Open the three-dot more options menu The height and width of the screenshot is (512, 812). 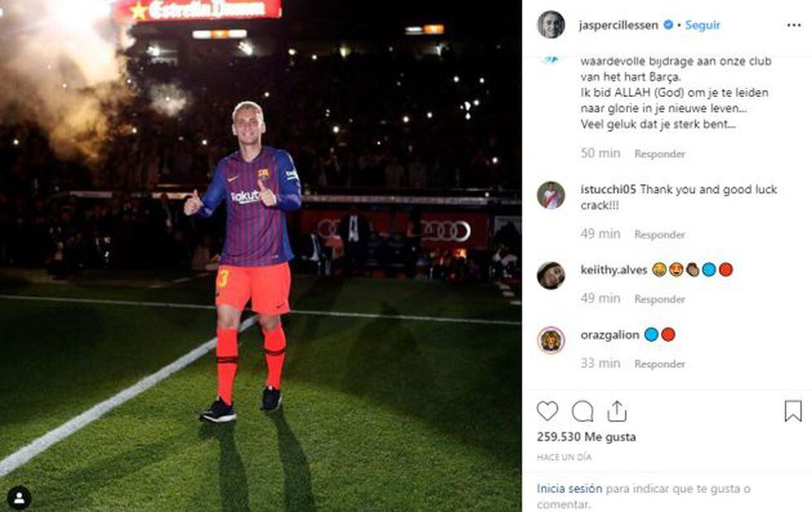click(x=794, y=26)
